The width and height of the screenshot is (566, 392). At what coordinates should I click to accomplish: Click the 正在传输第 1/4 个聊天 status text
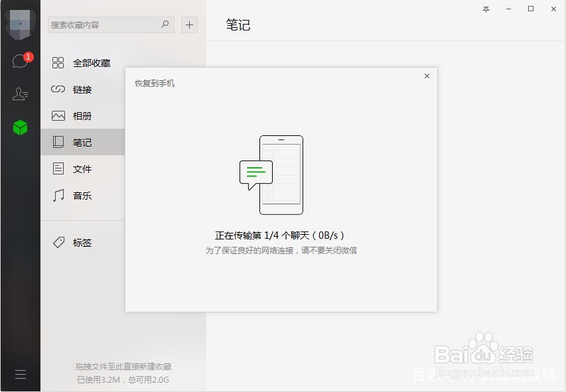[x=280, y=235]
